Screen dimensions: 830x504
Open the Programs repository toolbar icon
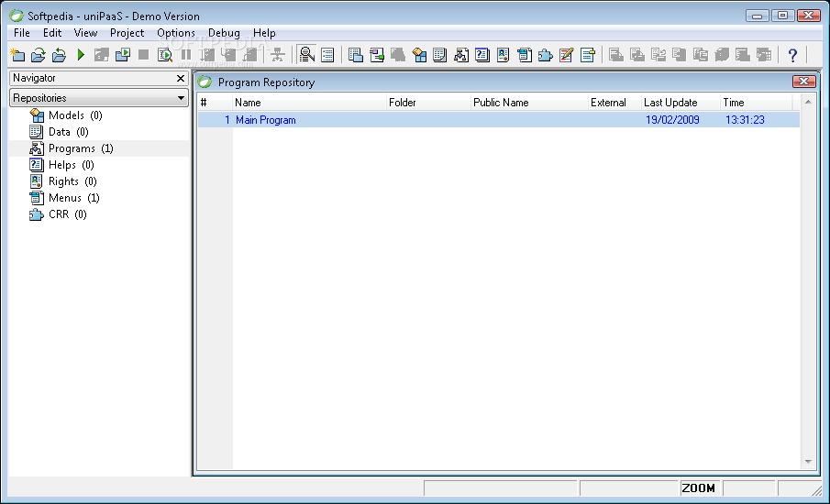click(461, 54)
